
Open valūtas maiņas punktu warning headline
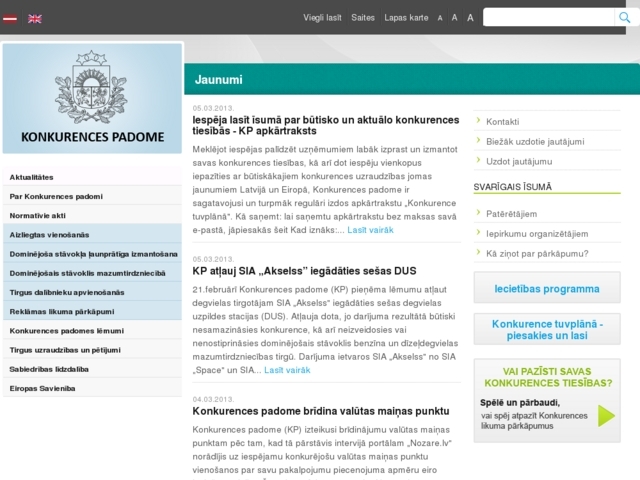(x=321, y=411)
